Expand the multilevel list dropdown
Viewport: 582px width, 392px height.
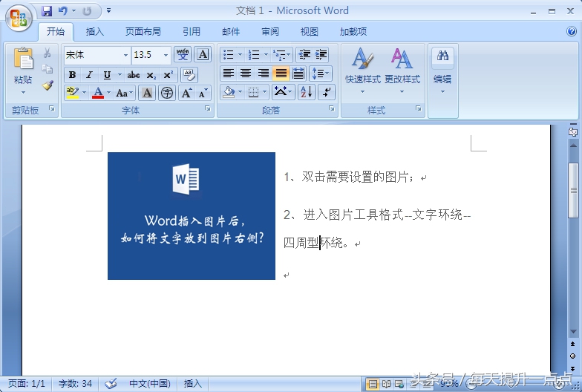tap(288, 55)
